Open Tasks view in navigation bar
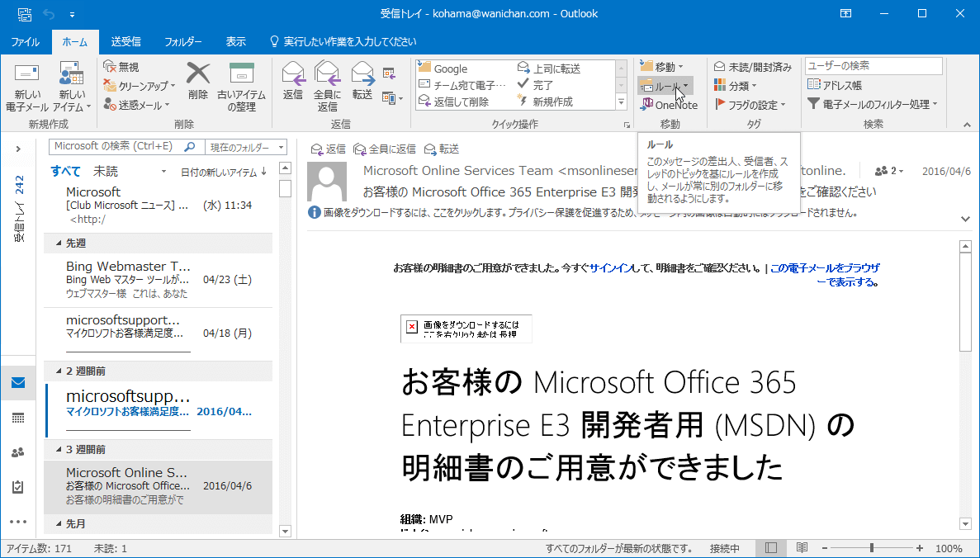 [x=18, y=487]
